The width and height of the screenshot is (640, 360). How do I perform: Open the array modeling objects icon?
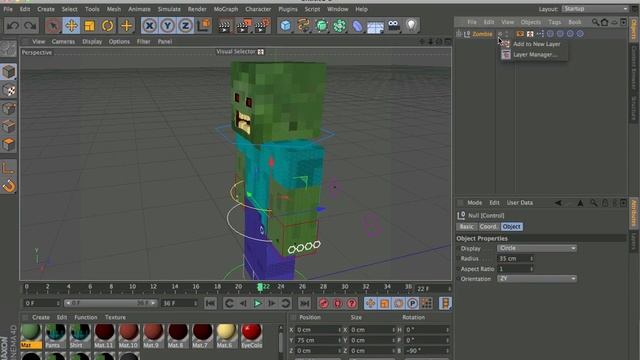click(x=339, y=26)
